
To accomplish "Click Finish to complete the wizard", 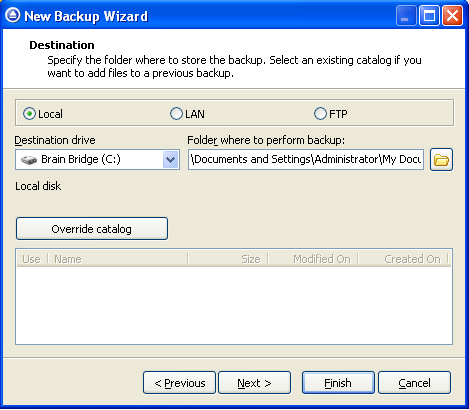I will pos(338,383).
